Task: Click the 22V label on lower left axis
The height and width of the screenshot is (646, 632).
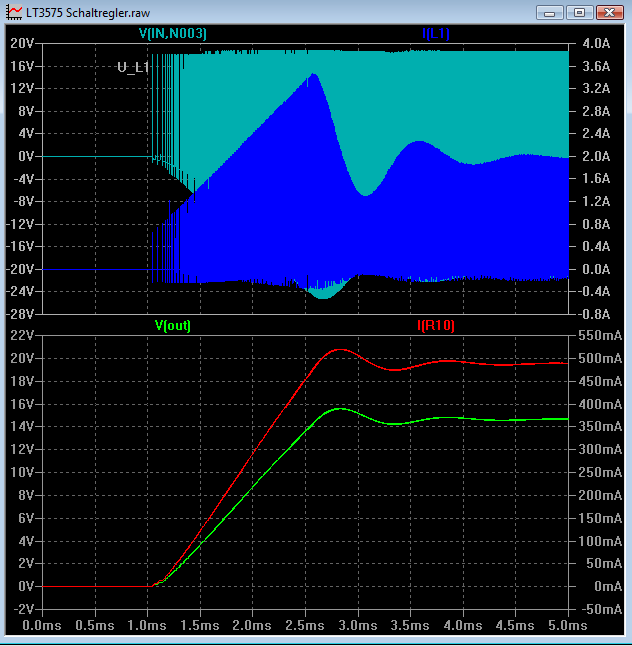Action: pos(22,335)
